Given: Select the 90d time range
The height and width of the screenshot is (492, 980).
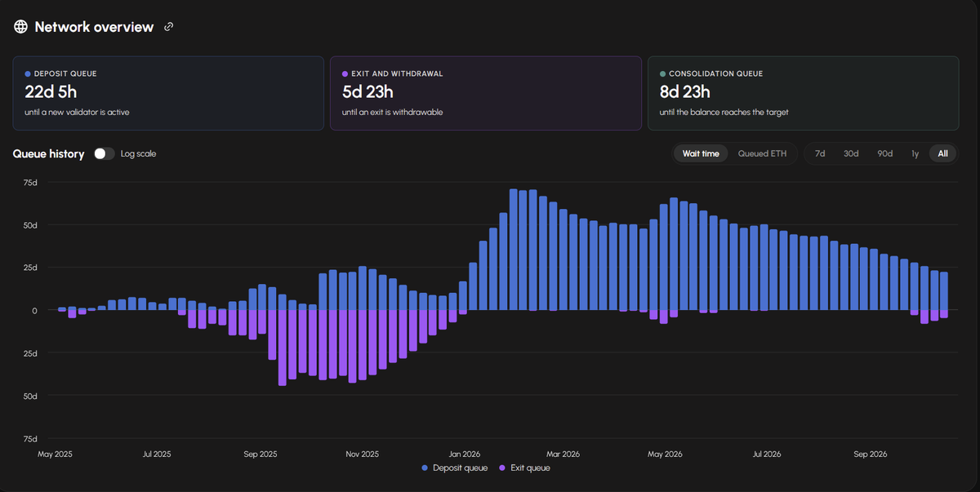Looking at the screenshot, I should tap(885, 153).
